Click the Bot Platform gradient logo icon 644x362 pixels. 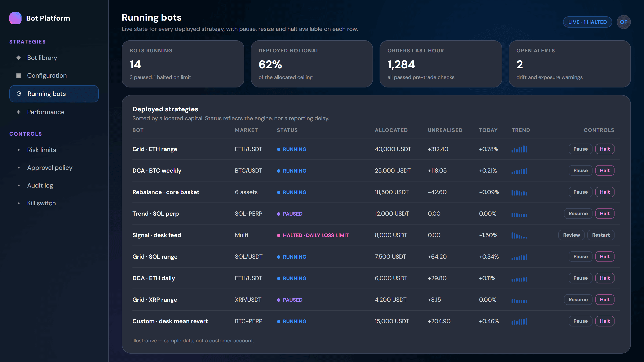pos(15,18)
